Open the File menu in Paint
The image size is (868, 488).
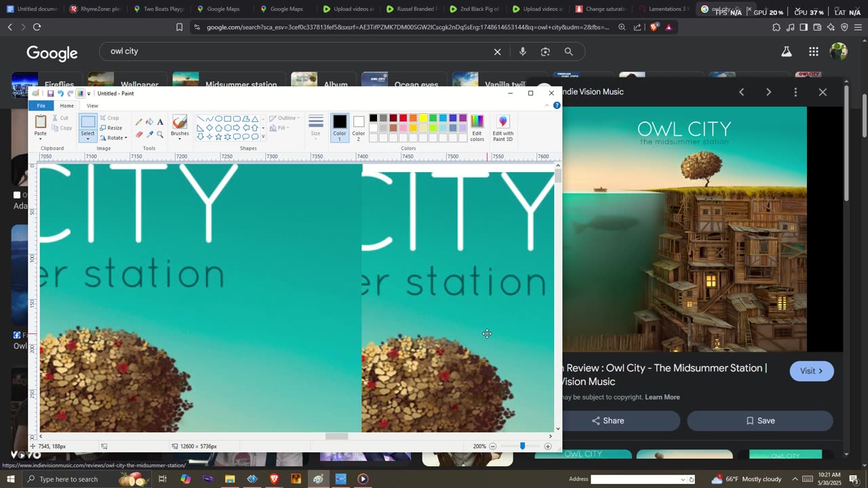[x=41, y=106]
